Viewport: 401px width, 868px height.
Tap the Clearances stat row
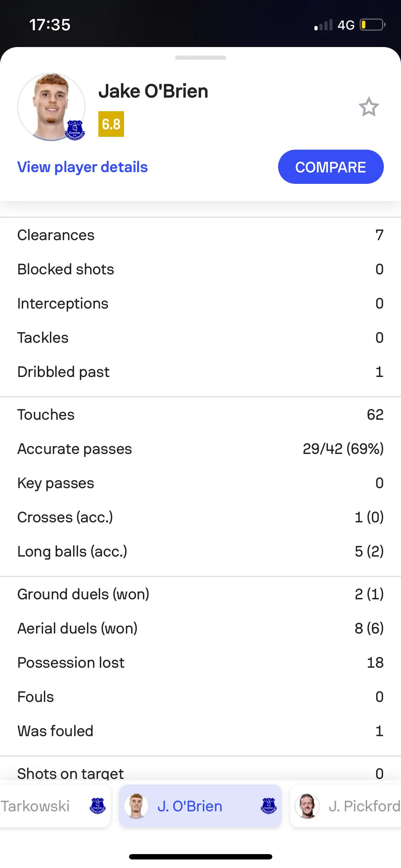[x=200, y=235]
